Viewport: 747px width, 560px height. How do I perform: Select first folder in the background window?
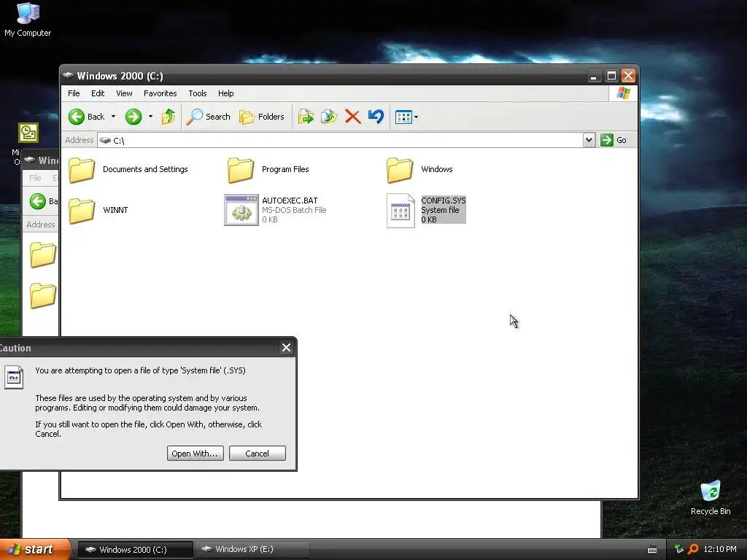coord(43,254)
